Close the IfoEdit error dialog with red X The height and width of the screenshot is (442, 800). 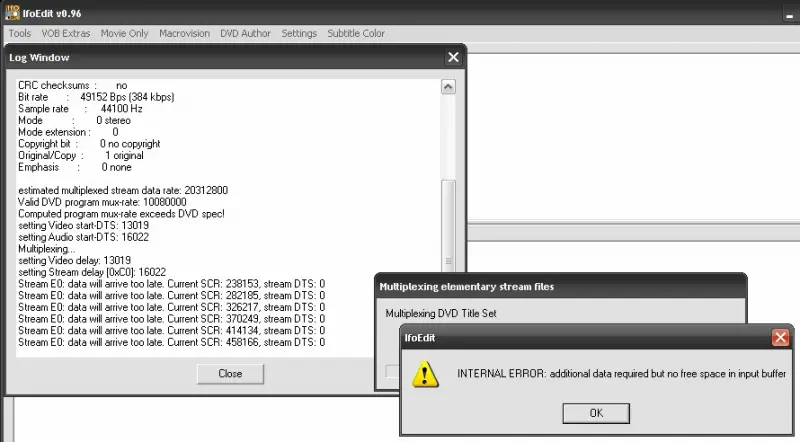click(x=780, y=337)
